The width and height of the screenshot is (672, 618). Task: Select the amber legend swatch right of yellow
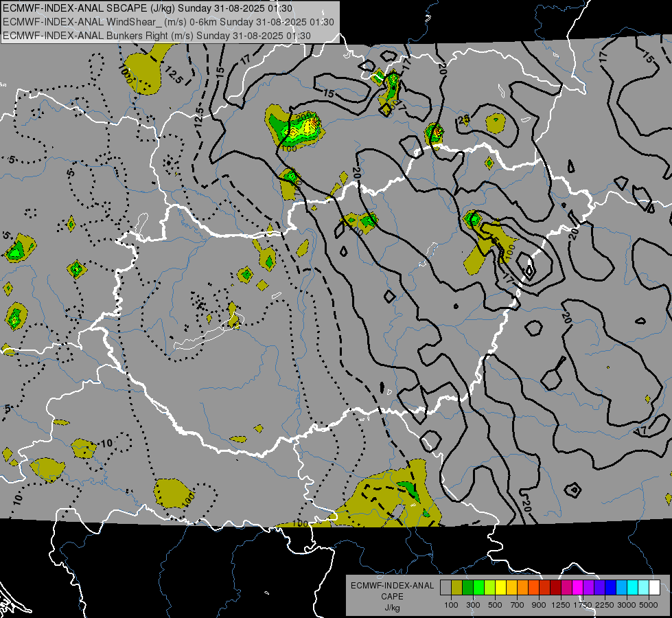(511, 587)
